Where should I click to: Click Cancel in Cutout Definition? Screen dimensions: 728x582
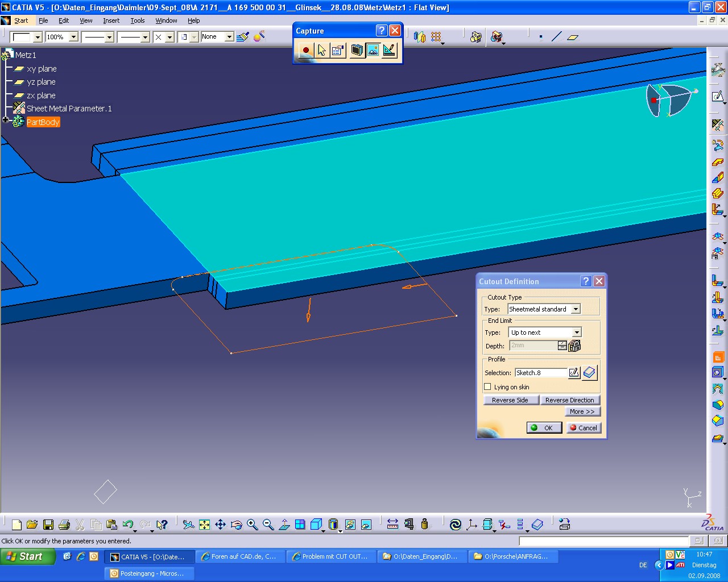coord(584,428)
